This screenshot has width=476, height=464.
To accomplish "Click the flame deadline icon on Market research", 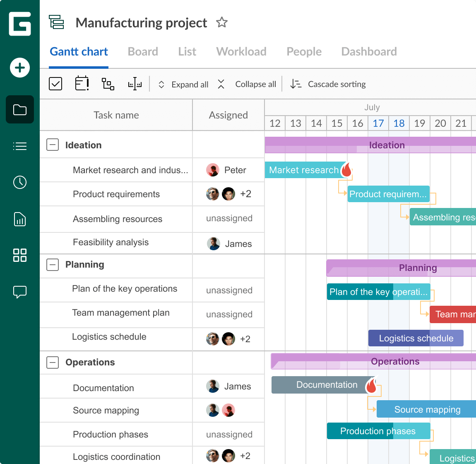I will click(x=346, y=169).
